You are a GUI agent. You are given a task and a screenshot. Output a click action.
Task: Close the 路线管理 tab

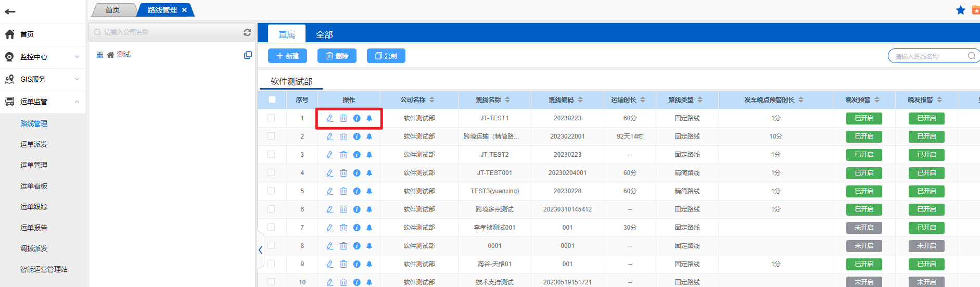click(184, 10)
